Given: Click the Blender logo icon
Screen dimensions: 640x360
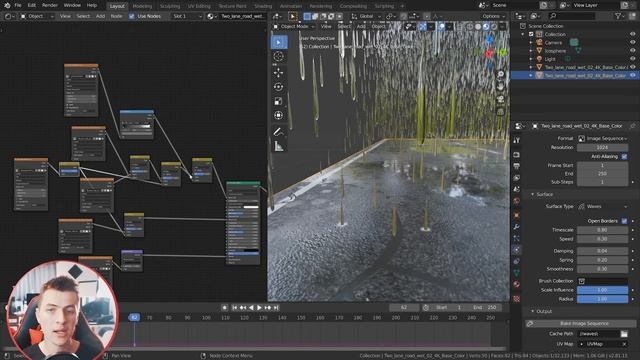Looking at the screenshot, I should (7, 5).
